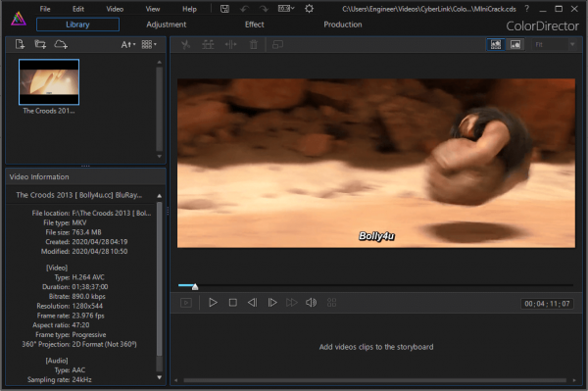The width and height of the screenshot is (588, 391).
Task: Click the save project icon
Action: 224,9
